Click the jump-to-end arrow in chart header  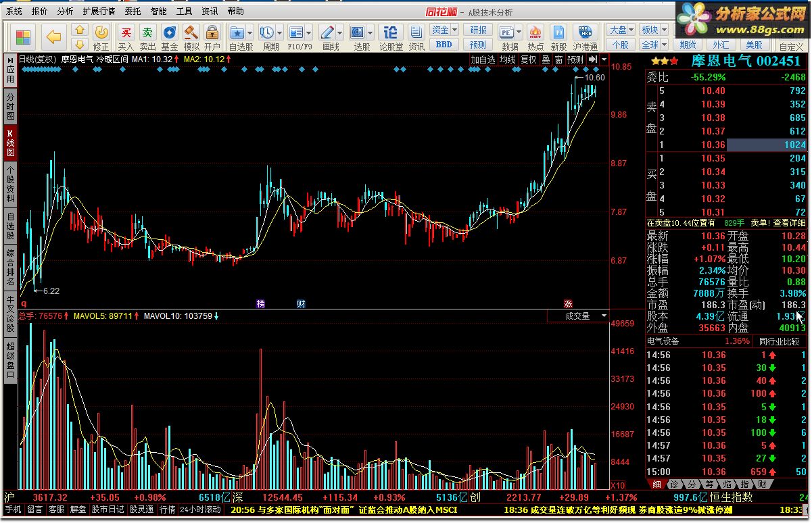[594, 59]
